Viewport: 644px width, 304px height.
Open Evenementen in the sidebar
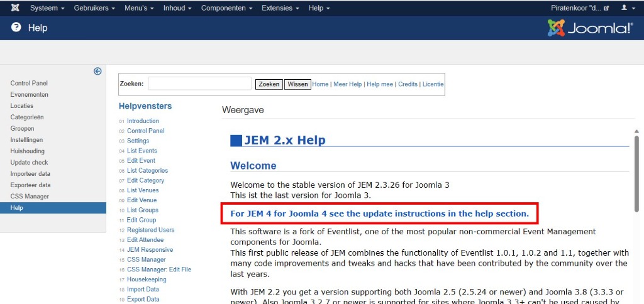29,94
